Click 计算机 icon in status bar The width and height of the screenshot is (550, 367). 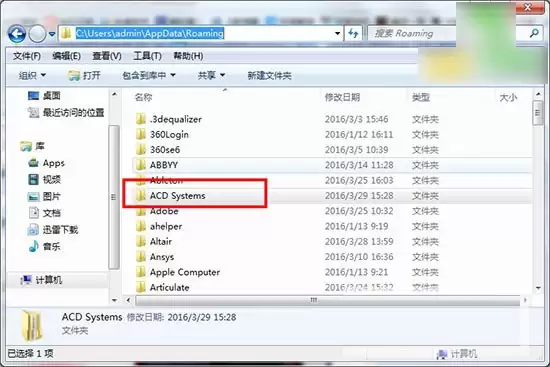click(x=442, y=354)
